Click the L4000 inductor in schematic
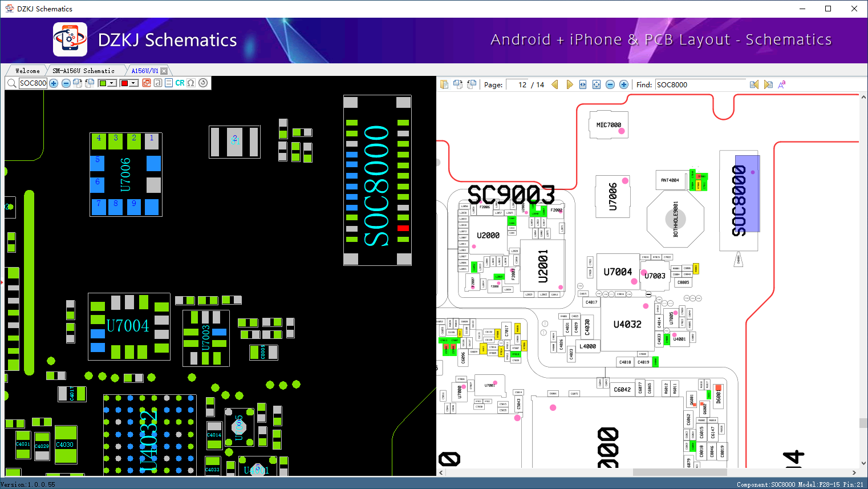868x489 pixels. pyautogui.click(x=588, y=346)
